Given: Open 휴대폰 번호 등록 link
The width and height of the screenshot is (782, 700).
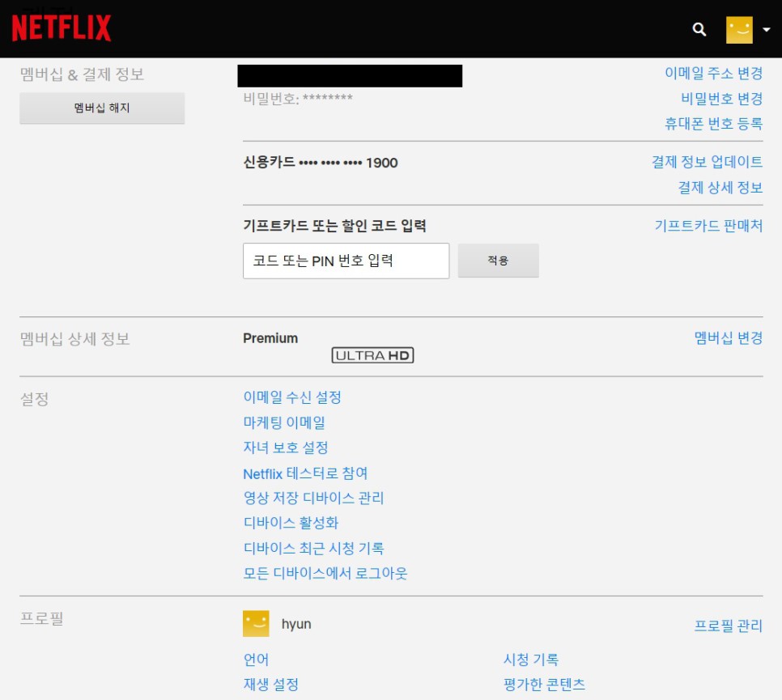Looking at the screenshot, I should pos(714,124).
